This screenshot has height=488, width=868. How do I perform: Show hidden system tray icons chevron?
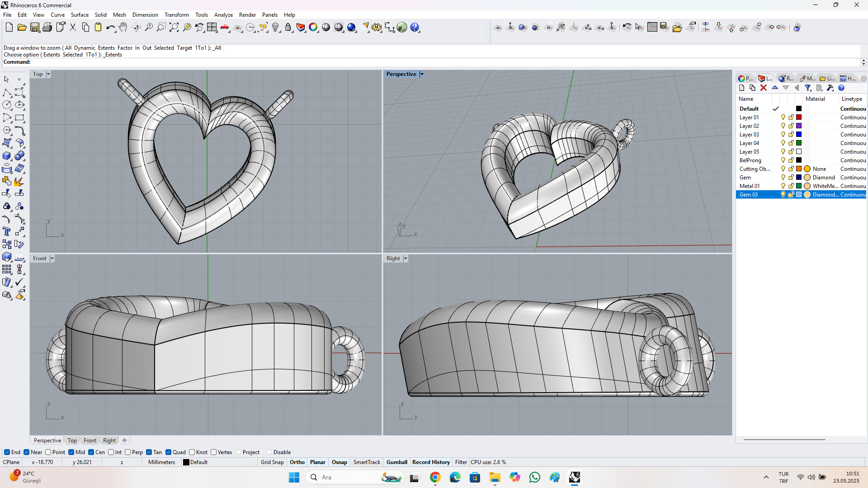[766, 477]
